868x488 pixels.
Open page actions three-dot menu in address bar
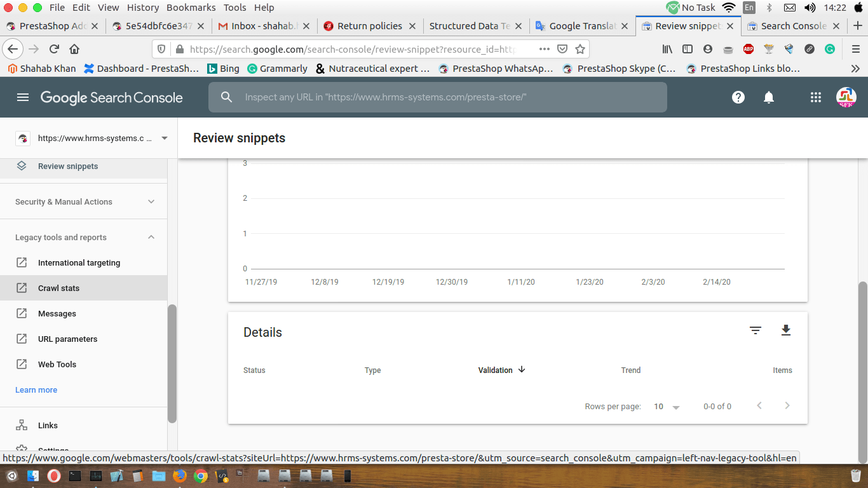click(545, 49)
